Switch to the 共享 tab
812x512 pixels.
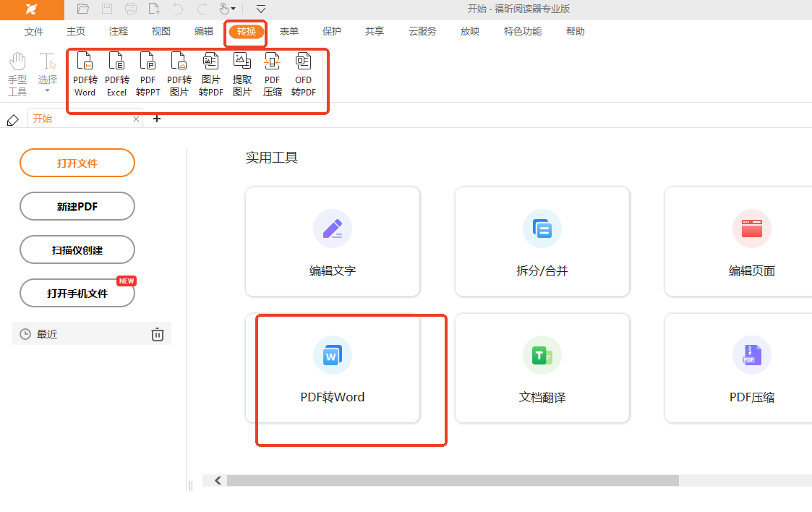tap(375, 32)
